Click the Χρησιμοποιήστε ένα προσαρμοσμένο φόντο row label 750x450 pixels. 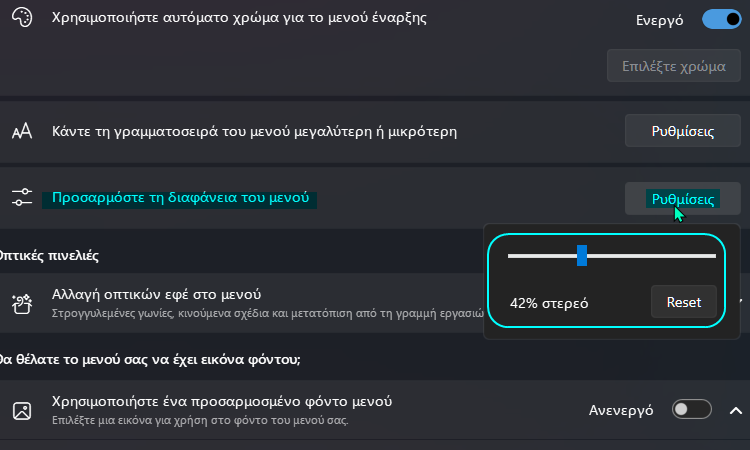coord(222,401)
